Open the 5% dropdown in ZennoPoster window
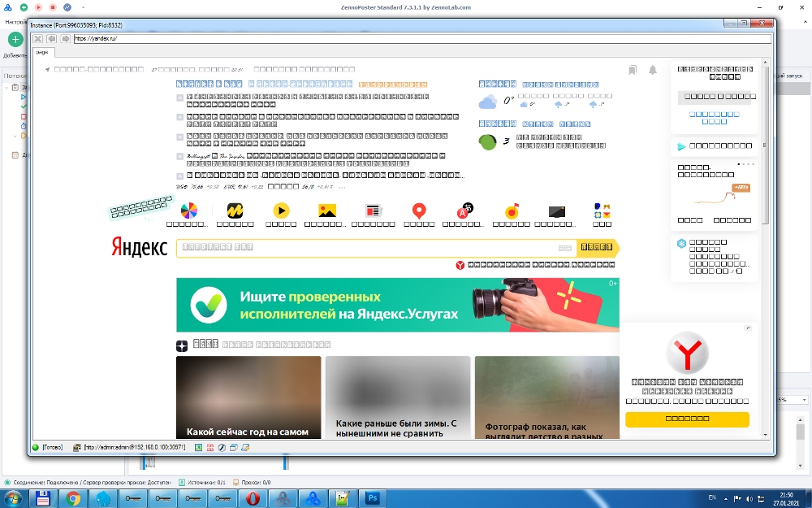 pos(804,400)
